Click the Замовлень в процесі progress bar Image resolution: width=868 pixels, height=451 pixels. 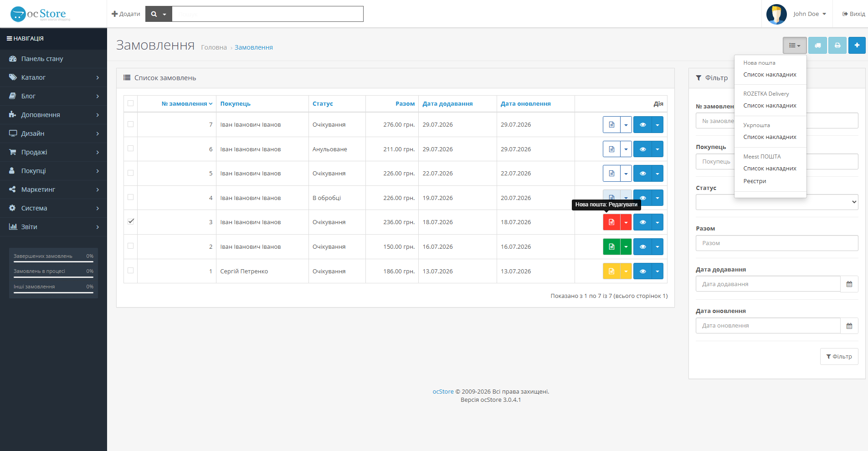click(x=53, y=277)
